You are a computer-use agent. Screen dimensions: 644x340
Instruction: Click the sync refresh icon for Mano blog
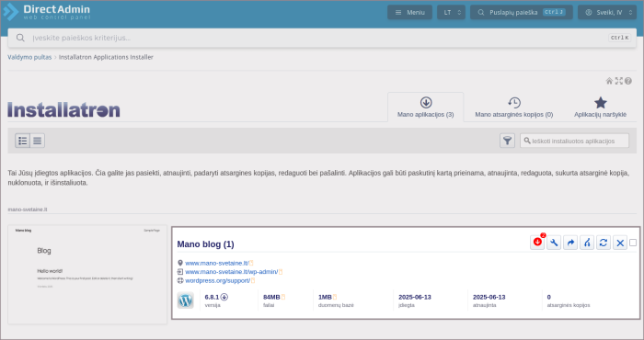[604, 243]
